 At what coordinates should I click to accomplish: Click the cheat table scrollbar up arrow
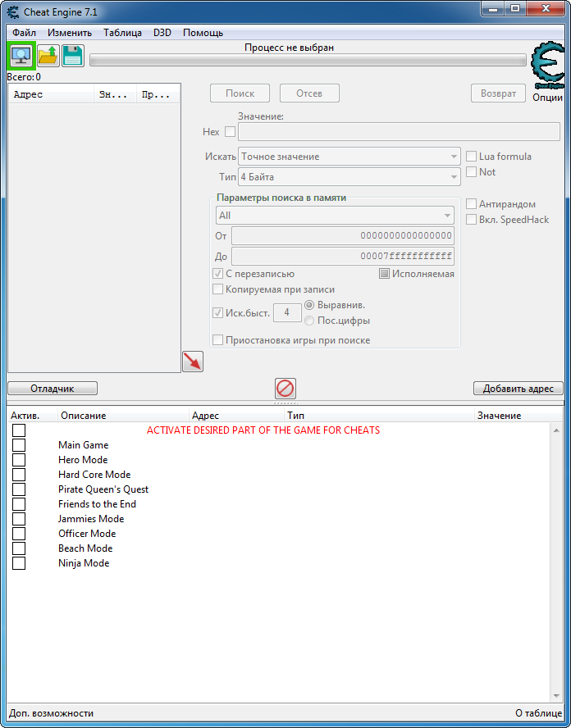(556, 430)
